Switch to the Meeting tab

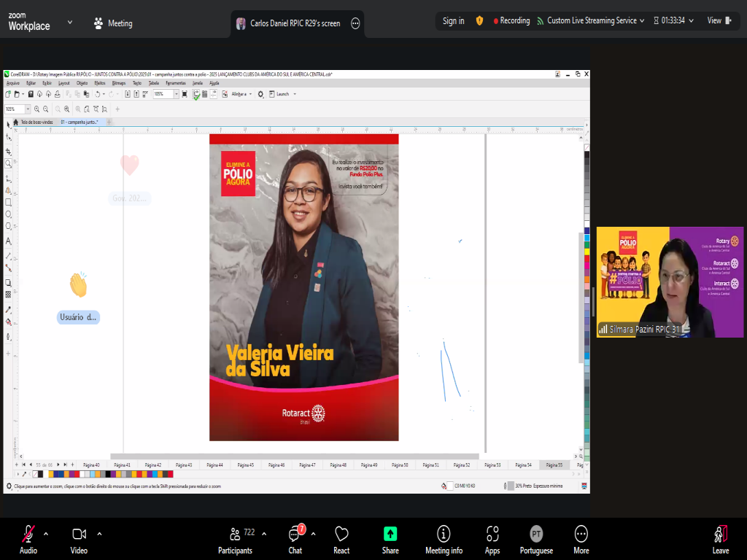click(113, 23)
